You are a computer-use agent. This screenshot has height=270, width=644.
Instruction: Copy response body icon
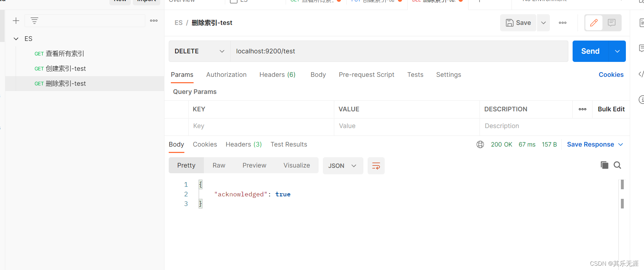605,165
